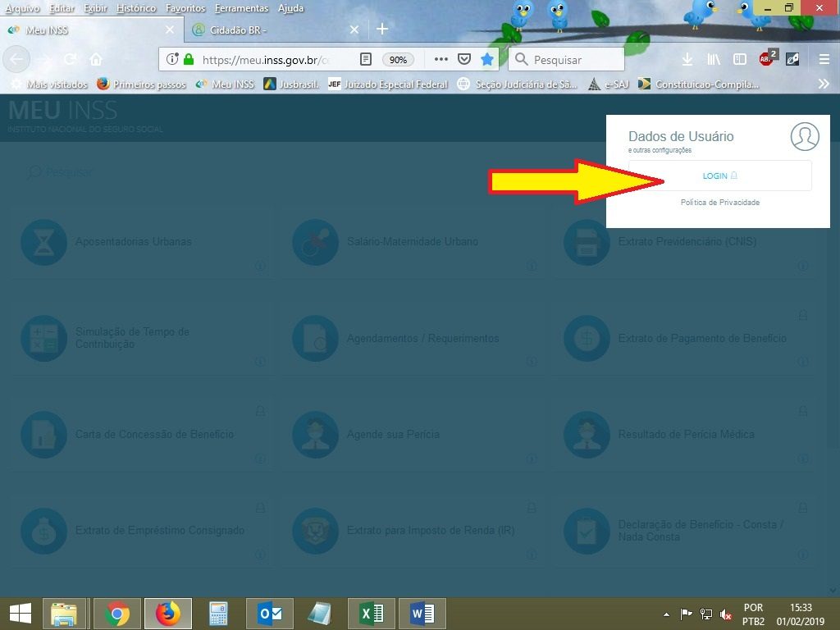840x630 pixels.
Task: Click Extrato de Empréstimo Consignado money bag icon
Action: [44, 531]
